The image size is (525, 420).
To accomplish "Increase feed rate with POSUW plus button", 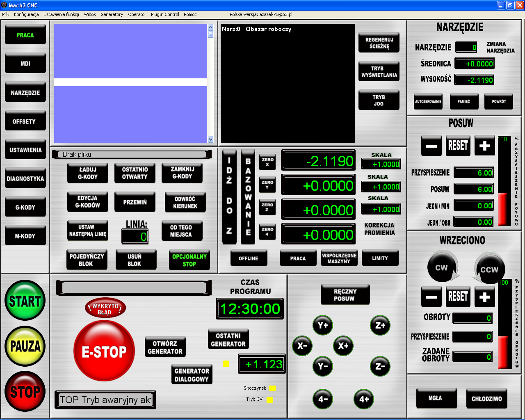I will point(485,146).
